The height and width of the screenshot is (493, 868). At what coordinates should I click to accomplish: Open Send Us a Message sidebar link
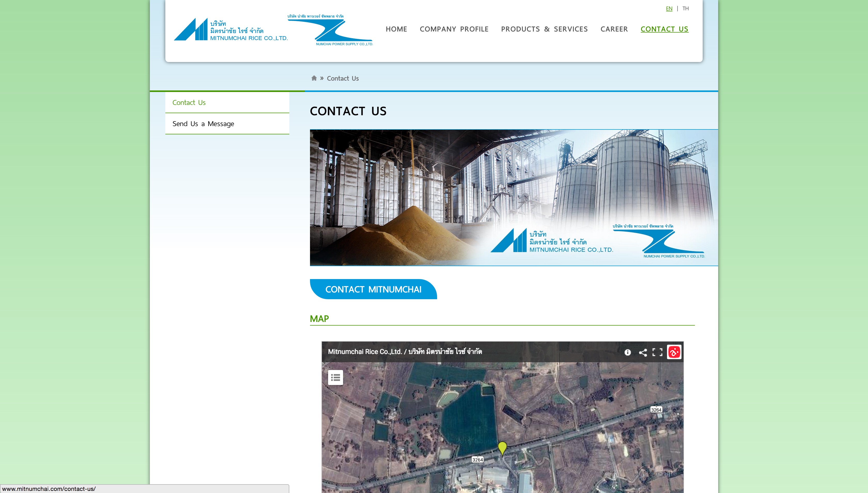227,124
